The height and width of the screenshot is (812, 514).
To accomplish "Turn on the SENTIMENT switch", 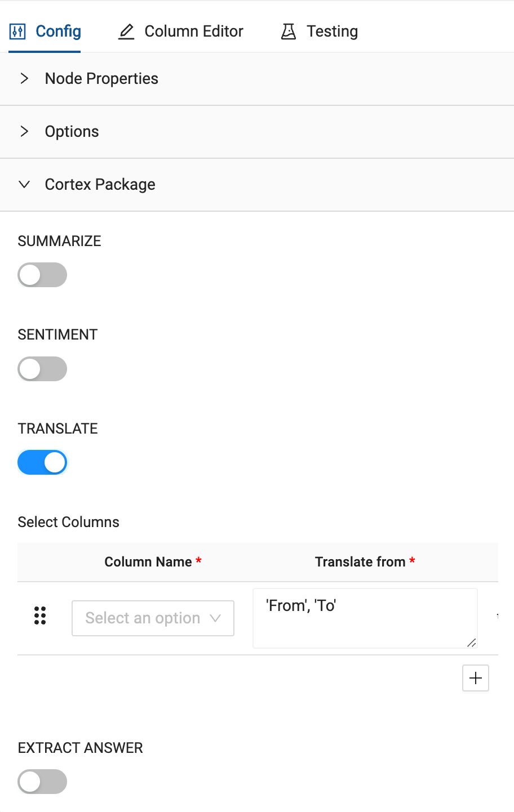I will tap(42, 369).
